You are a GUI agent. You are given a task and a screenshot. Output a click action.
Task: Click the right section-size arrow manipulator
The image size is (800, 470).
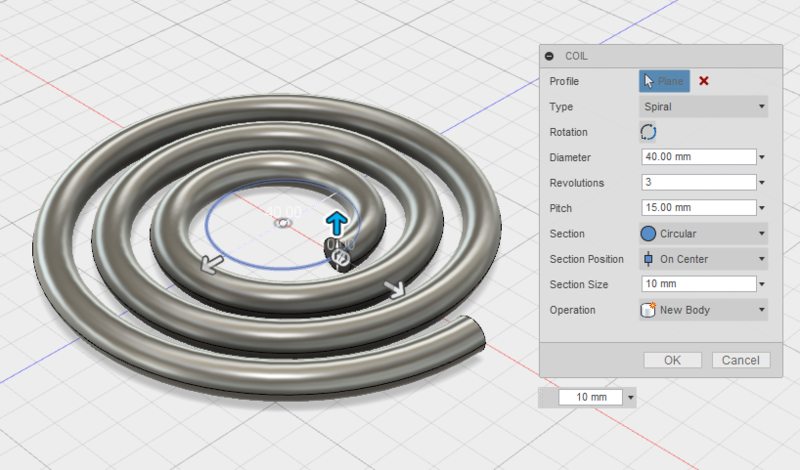395,289
